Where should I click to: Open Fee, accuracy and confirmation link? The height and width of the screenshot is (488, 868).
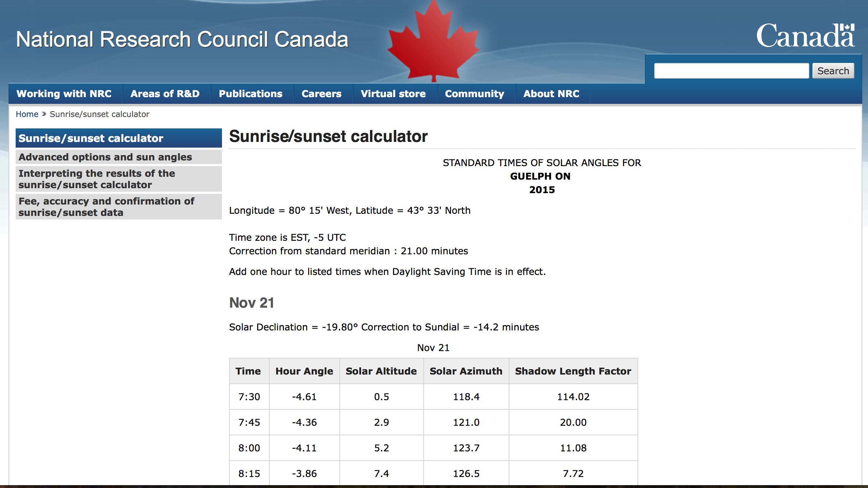click(x=106, y=207)
